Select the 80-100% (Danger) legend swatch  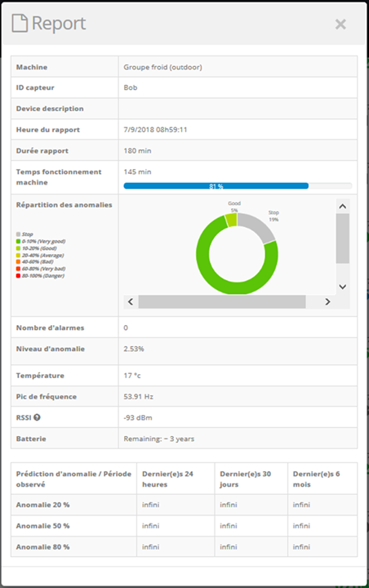click(18, 276)
